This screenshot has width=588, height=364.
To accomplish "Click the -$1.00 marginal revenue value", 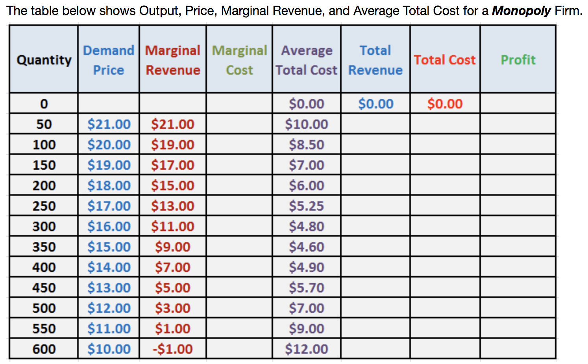I will 172,348.
